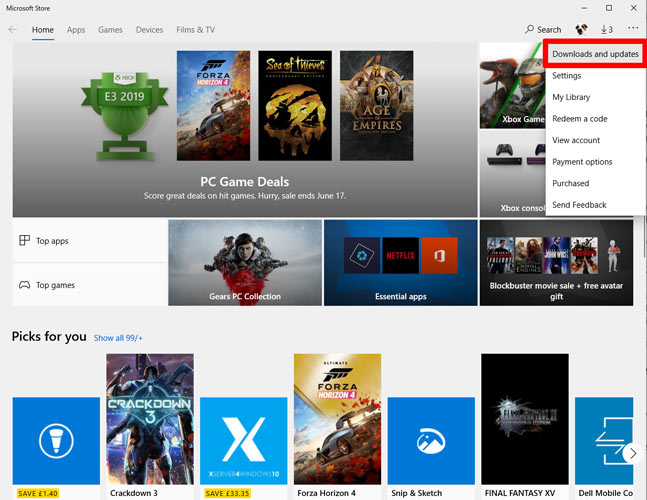Click the E3 2019 trophy badge
647x500 pixels.
(x=125, y=116)
